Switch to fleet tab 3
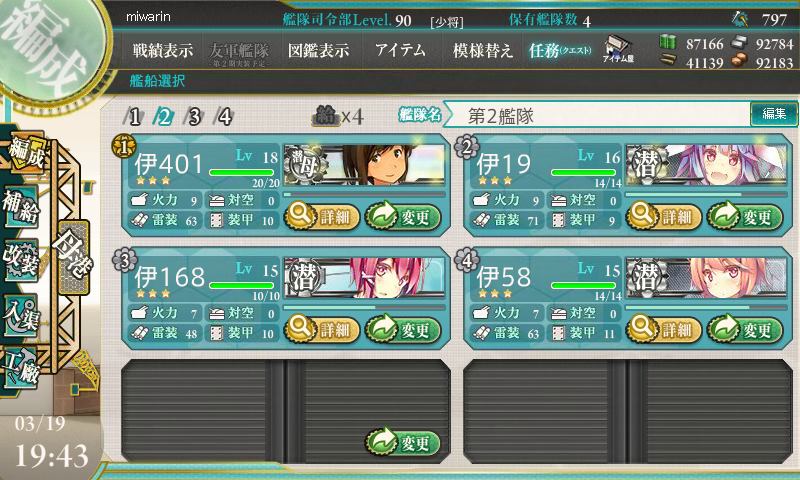Screen dimensions: 800x480 194,117
